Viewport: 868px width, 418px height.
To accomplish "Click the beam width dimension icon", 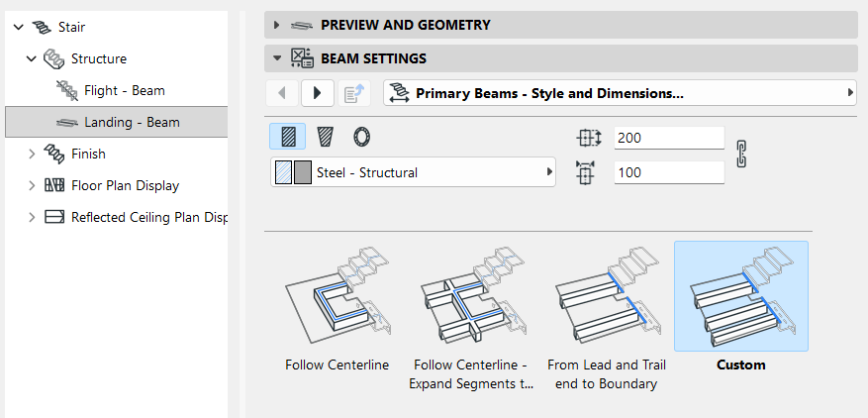I will pyautogui.click(x=585, y=173).
